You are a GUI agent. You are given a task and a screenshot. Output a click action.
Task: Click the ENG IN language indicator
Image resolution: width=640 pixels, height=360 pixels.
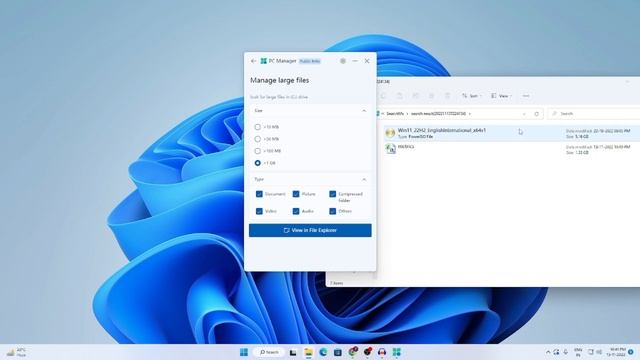pyautogui.click(x=578, y=353)
